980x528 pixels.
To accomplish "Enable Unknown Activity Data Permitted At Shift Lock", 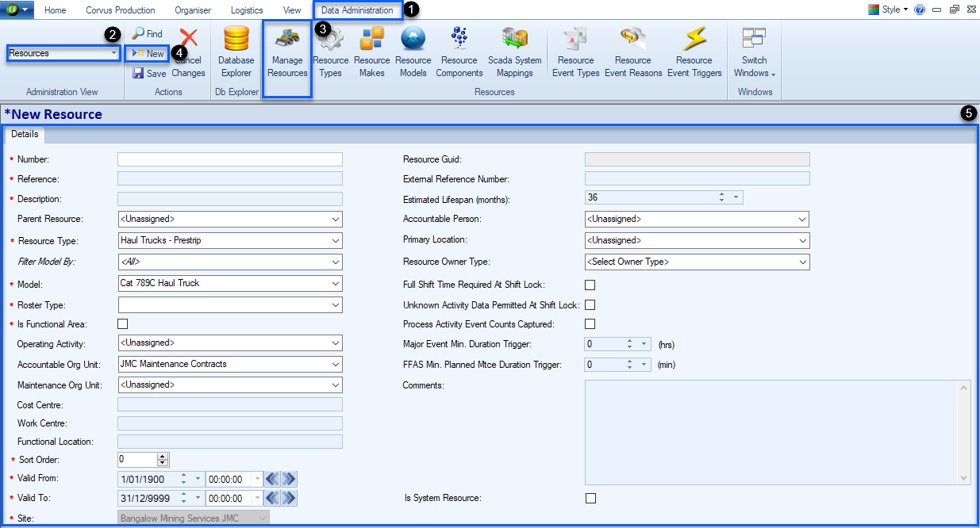I will point(590,304).
